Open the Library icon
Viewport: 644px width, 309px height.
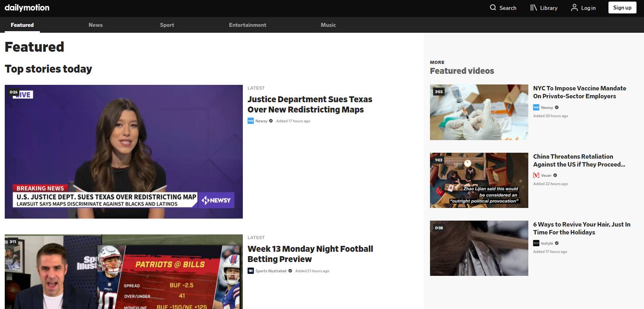533,7
